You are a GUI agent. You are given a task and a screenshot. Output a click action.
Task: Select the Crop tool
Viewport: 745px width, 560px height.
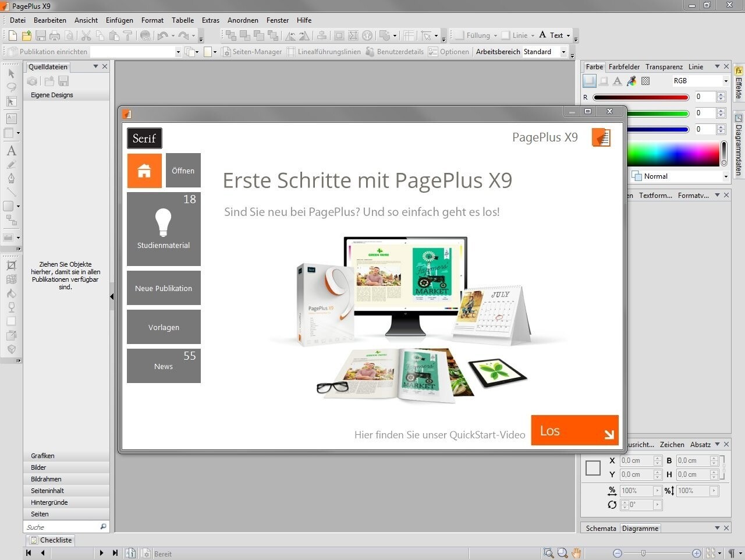pyautogui.click(x=11, y=265)
